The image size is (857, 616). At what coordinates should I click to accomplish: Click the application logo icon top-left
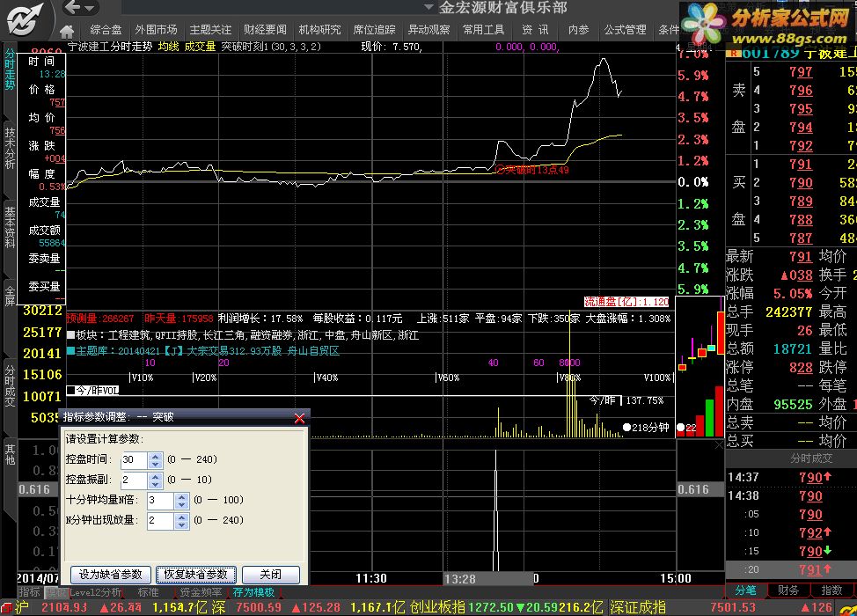click(25, 18)
